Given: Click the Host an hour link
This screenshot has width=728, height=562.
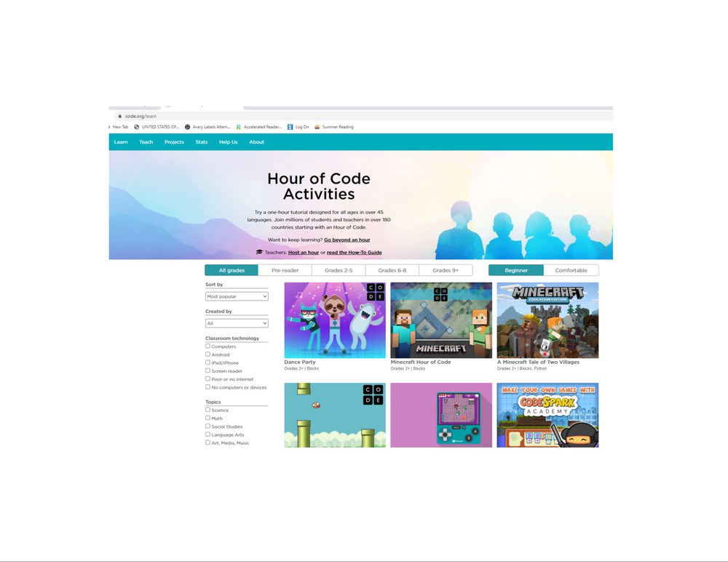Looking at the screenshot, I should coord(303,252).
